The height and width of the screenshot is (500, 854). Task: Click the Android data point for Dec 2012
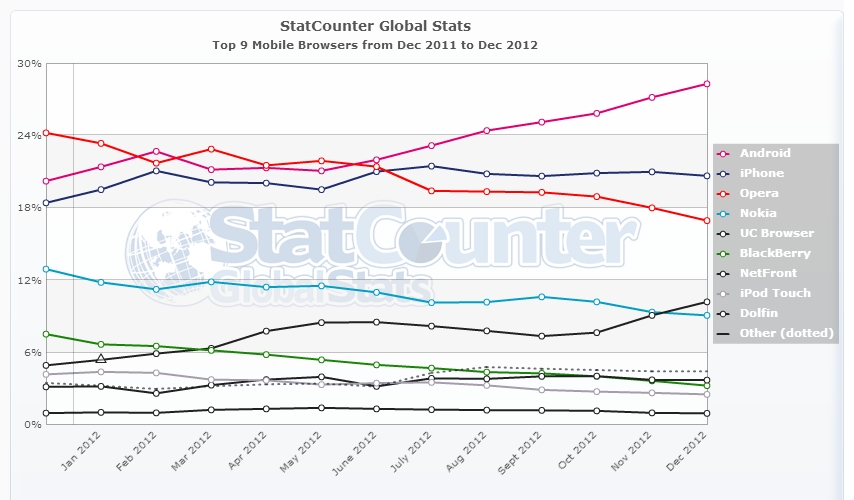[x=707, y=84]
